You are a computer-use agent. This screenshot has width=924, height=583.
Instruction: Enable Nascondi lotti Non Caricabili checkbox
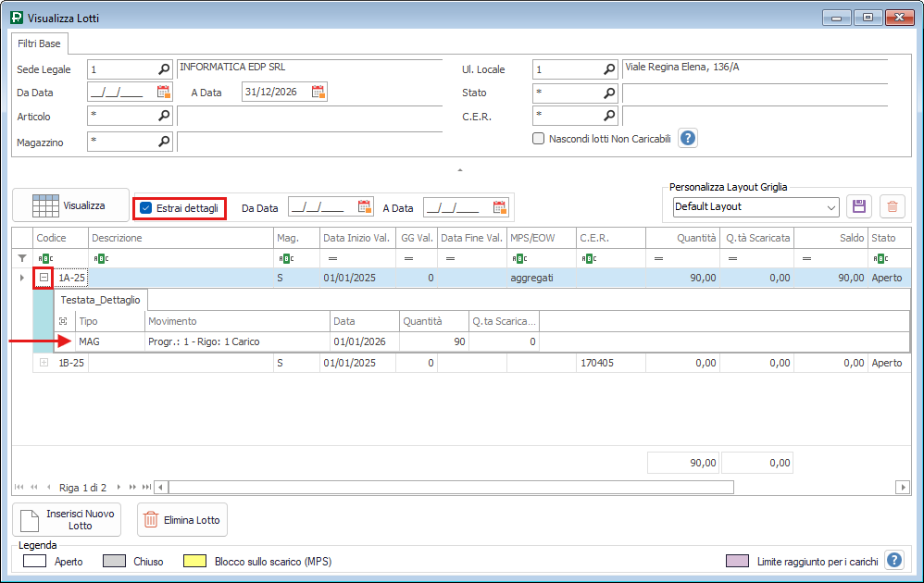click(538, 139)
